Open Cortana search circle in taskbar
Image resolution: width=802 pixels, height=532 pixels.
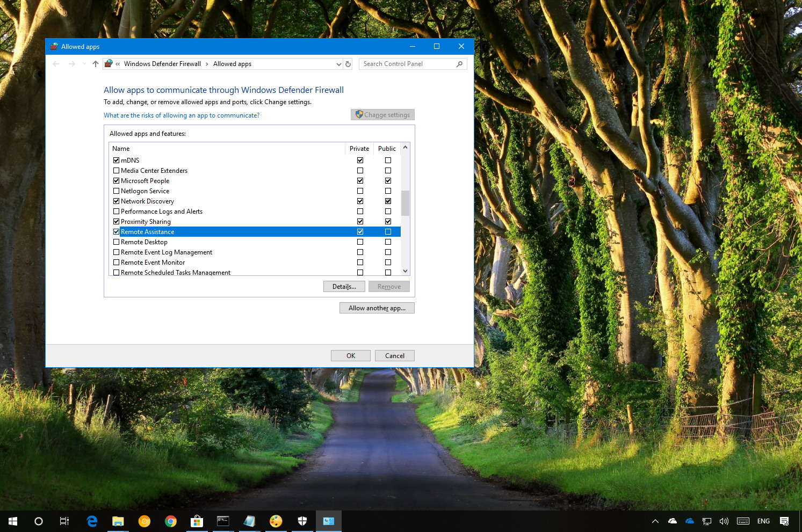(39, 521)
